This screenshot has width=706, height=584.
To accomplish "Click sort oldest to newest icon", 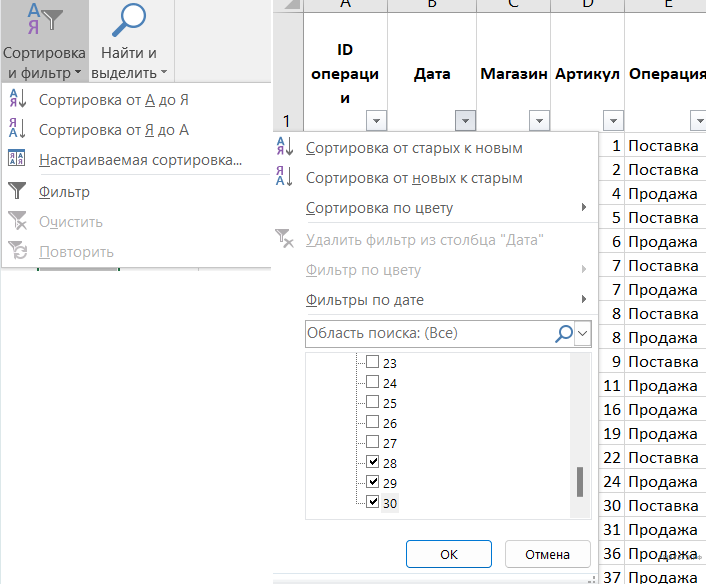I will click(x=285, y=148).
